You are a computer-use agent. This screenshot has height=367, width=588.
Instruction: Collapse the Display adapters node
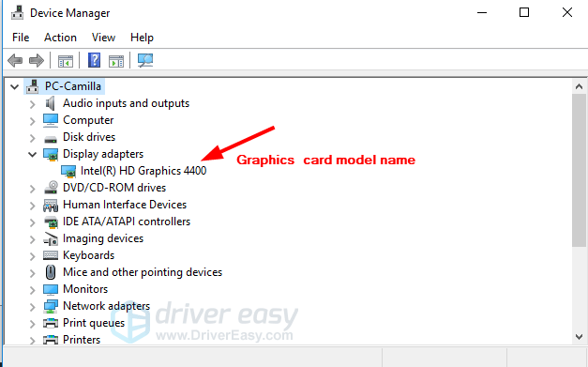click(33, 154)
